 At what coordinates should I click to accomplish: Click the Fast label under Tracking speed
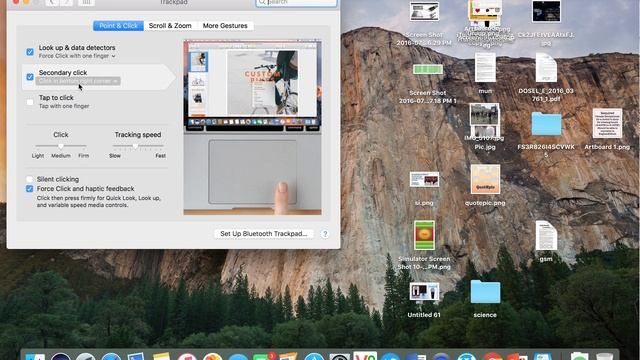coord(160,156)
